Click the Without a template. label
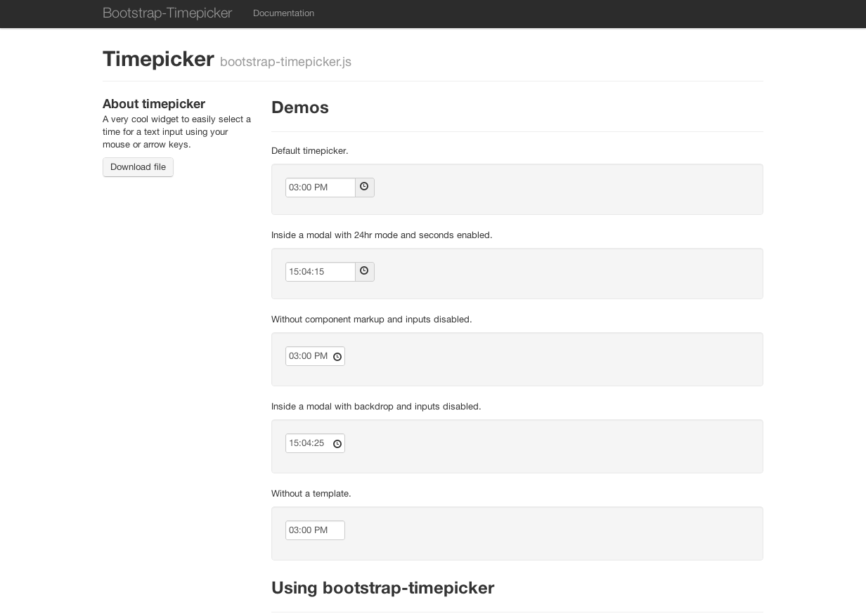 (311, 494)
